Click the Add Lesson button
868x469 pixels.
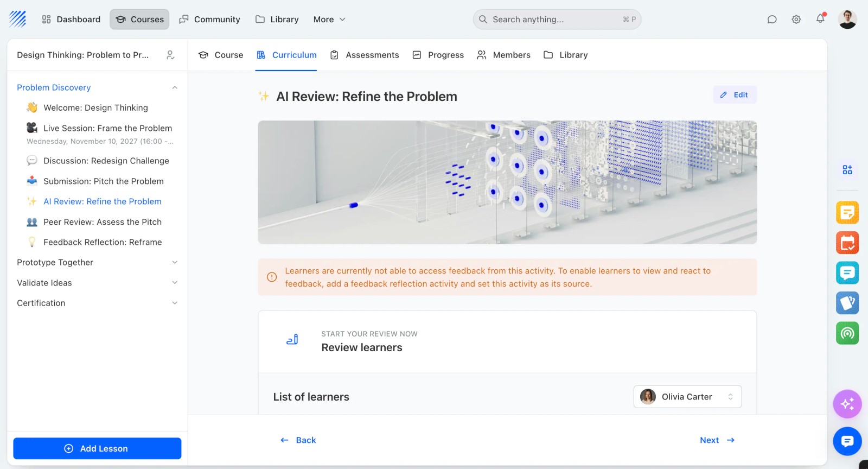click(97, 448)
